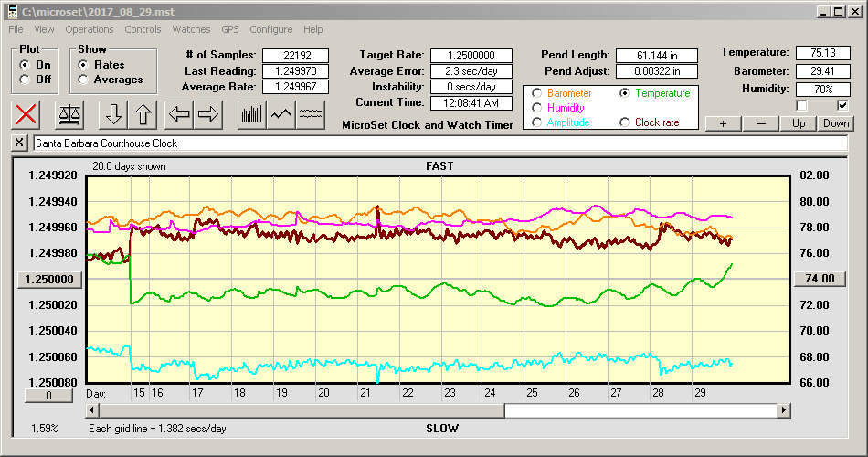Turn Plot off with the Off radio
Screen dimensions: 868x457
[25, 80]
